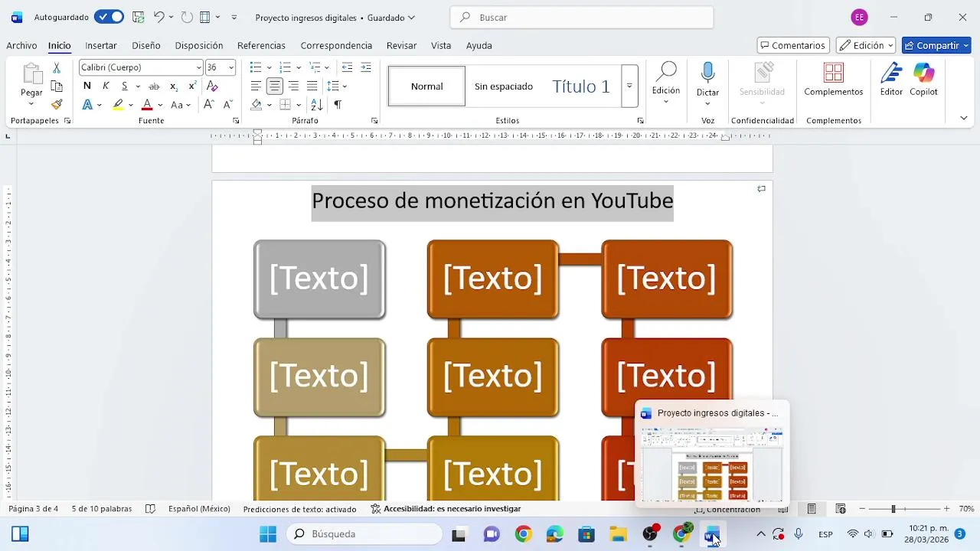
Task: Open the Archivo menu
Action: click(21, 45)
